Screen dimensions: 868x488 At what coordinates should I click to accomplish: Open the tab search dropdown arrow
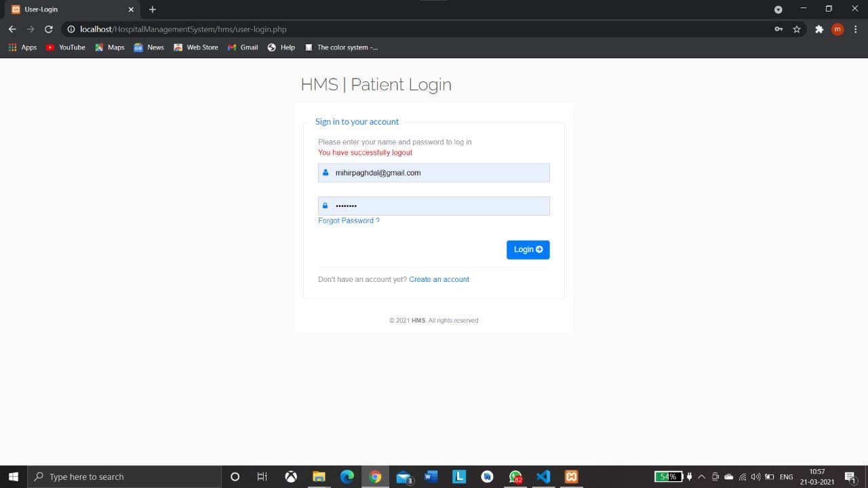778,9
